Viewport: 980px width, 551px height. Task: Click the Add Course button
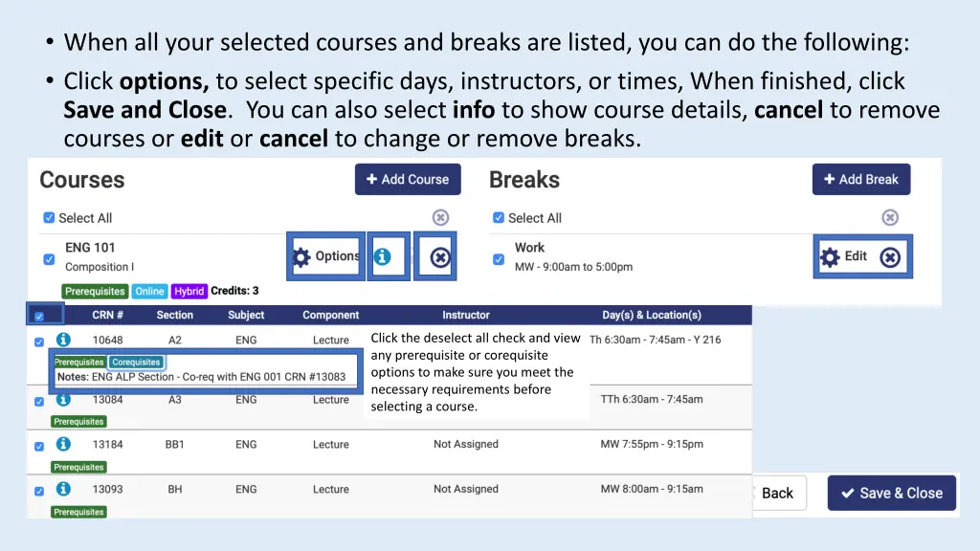click(x=408, y=179)
